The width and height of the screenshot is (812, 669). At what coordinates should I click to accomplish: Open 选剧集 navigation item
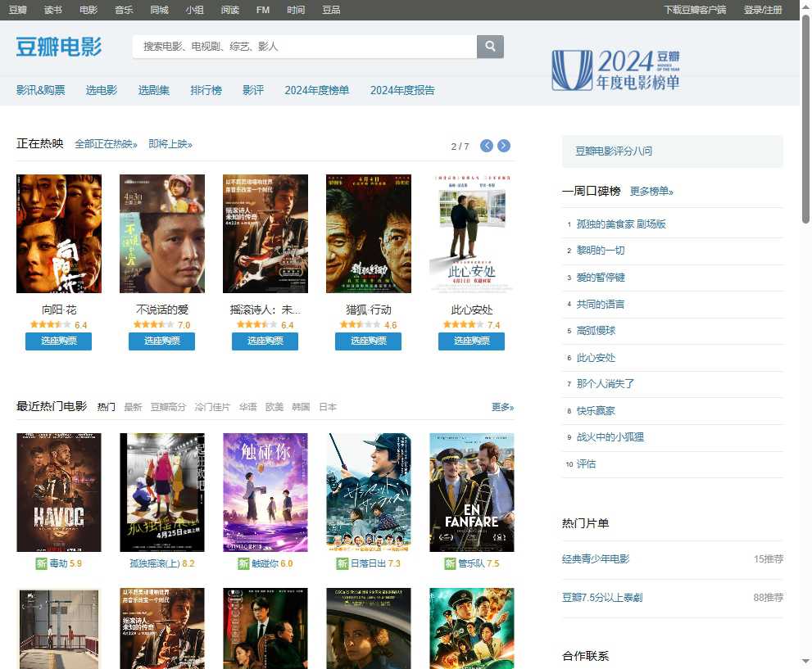154,90
